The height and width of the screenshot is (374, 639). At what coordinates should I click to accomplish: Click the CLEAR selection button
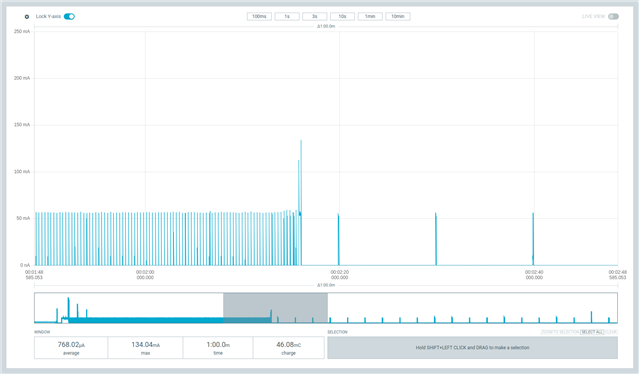(611, 332)
